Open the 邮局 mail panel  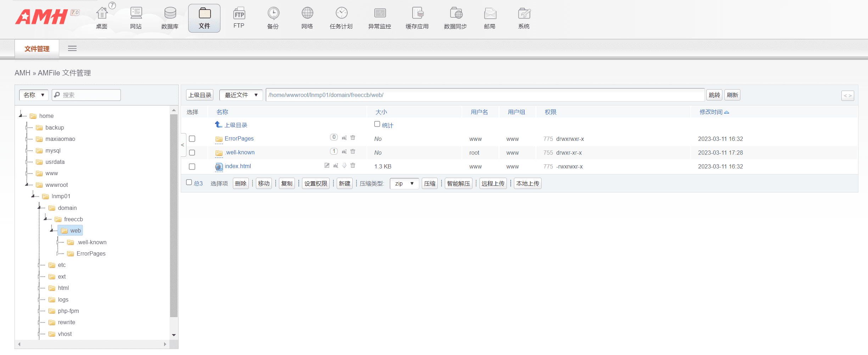[490, 17]
